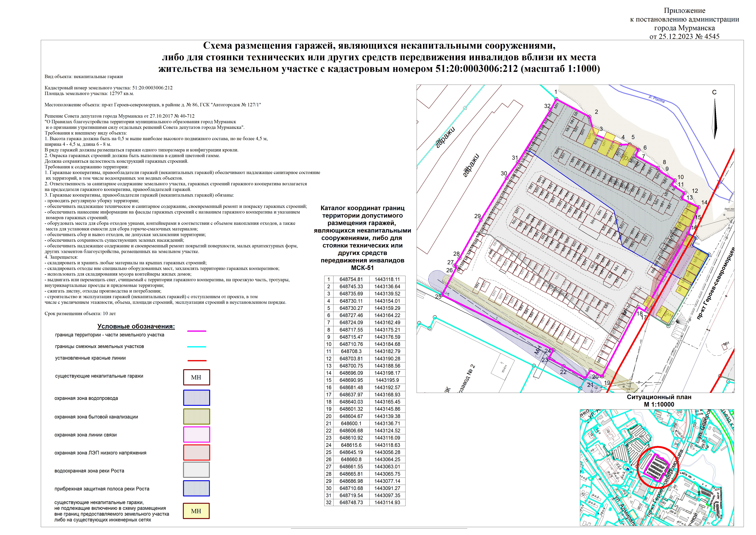Click the olive sewer protection zone swatch
The image size is (756, 535).
pyautogui.click(x=196, y=416)
